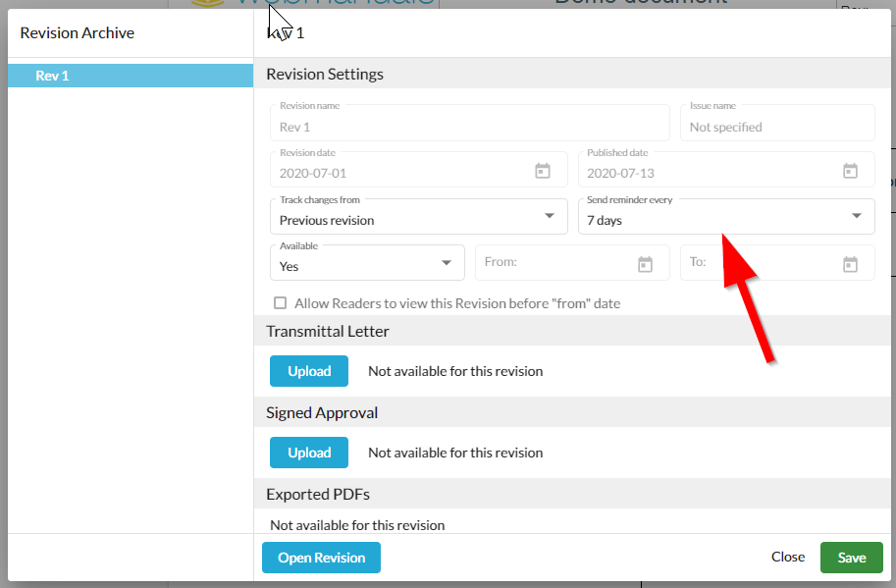Open the Published date calendar picker

850,171
